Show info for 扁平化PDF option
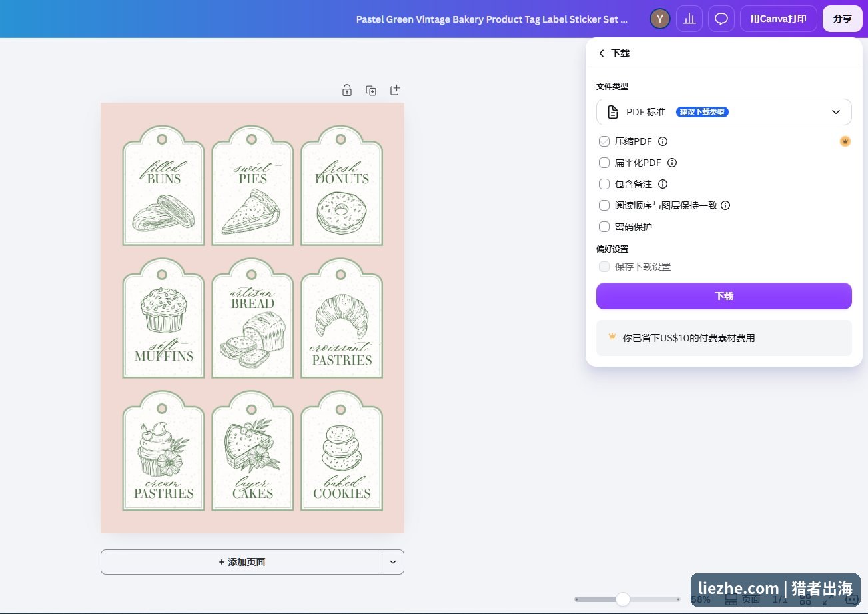The width and height of the screenshot is (868, 614). click(672, 163)
